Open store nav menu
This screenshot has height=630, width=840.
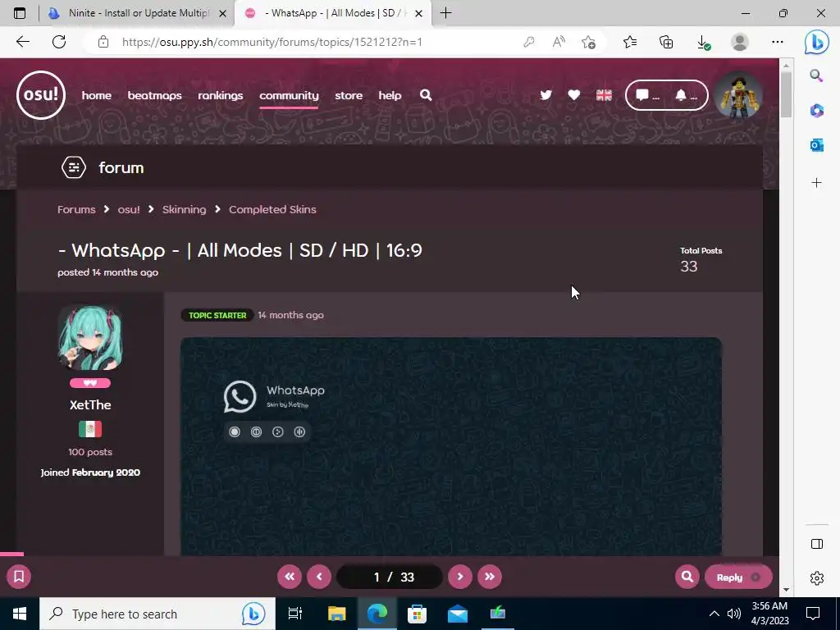click(349, 95)
